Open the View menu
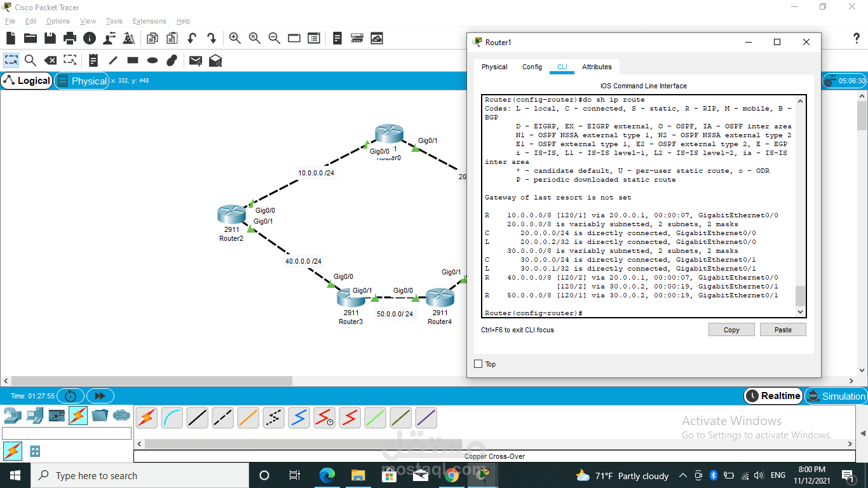 88,21
